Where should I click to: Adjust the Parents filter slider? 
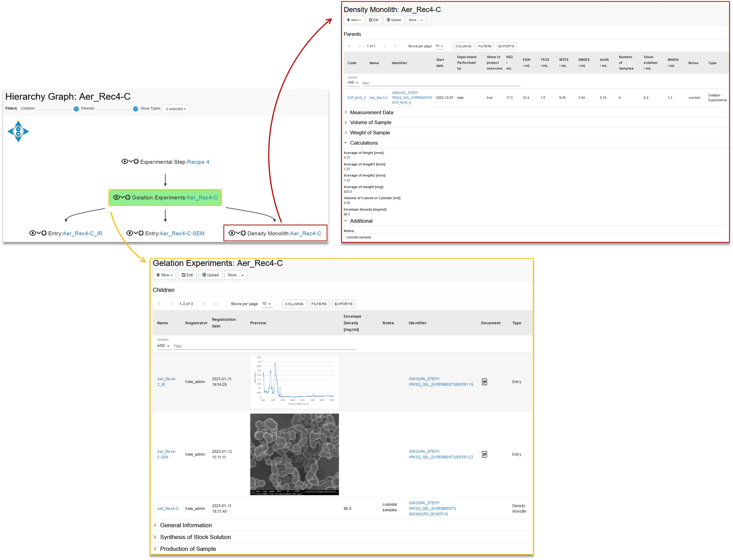point(135,109)
